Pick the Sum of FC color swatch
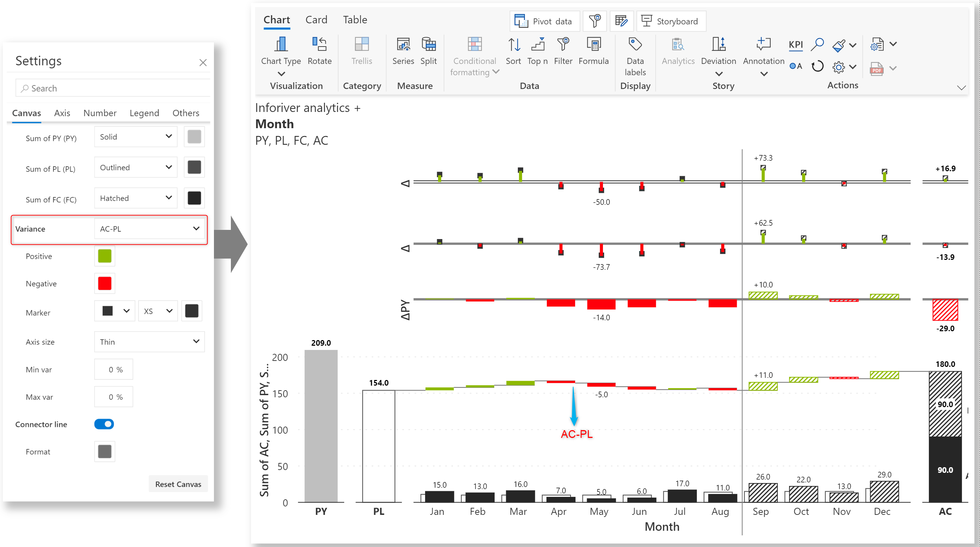This screenshot has height=547, width=980. tap(194, 198)
